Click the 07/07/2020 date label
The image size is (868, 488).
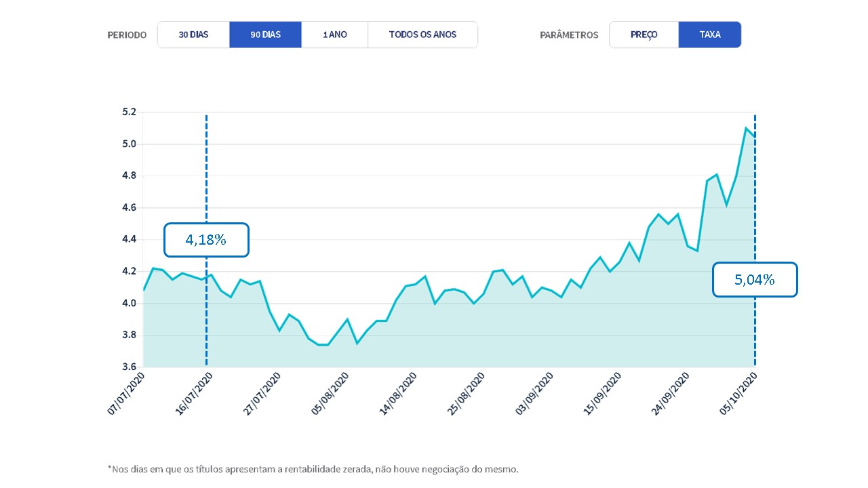tap(126, 394)
